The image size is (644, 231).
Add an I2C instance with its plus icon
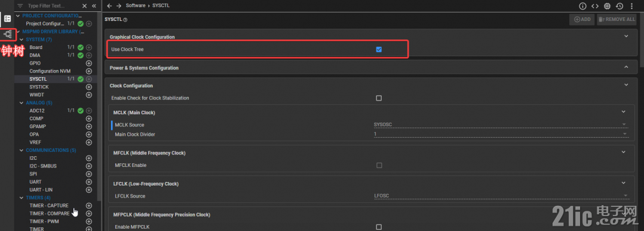coord(88,158)
